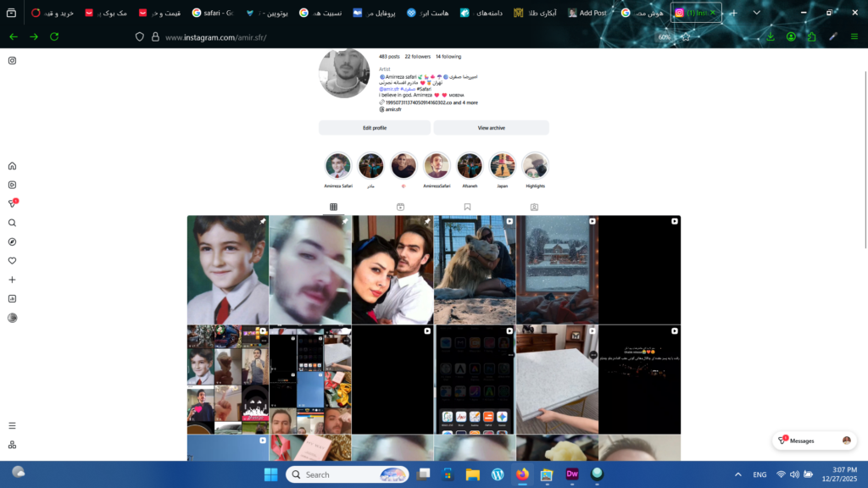Click the Search magnifier in the sidebar

[x=12, y=223]
